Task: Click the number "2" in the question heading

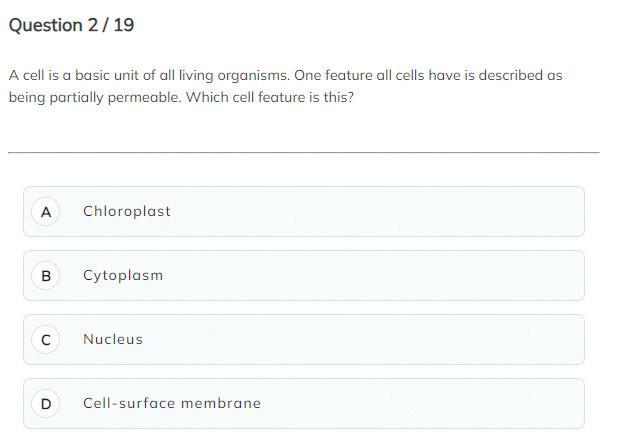Action: click(x=91, y=25)
